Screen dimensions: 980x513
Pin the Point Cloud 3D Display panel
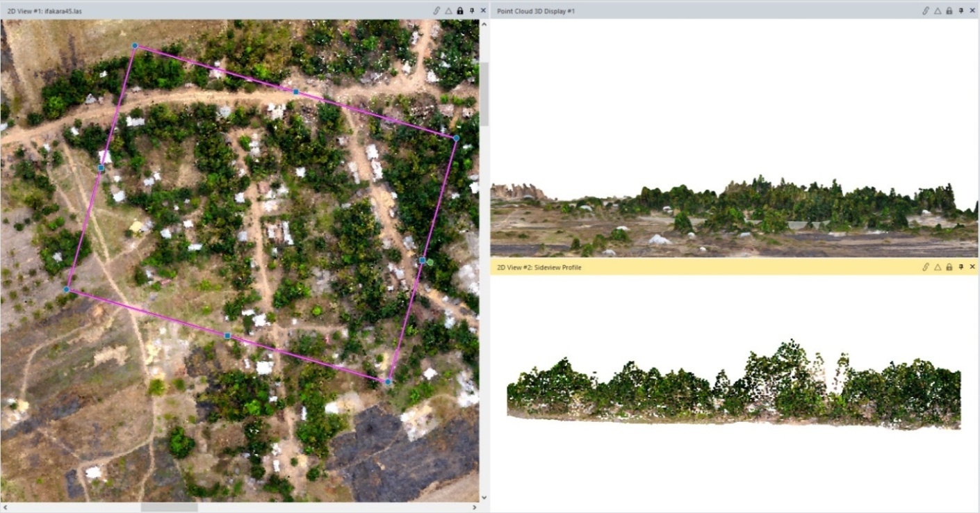(x=961, y=10)
